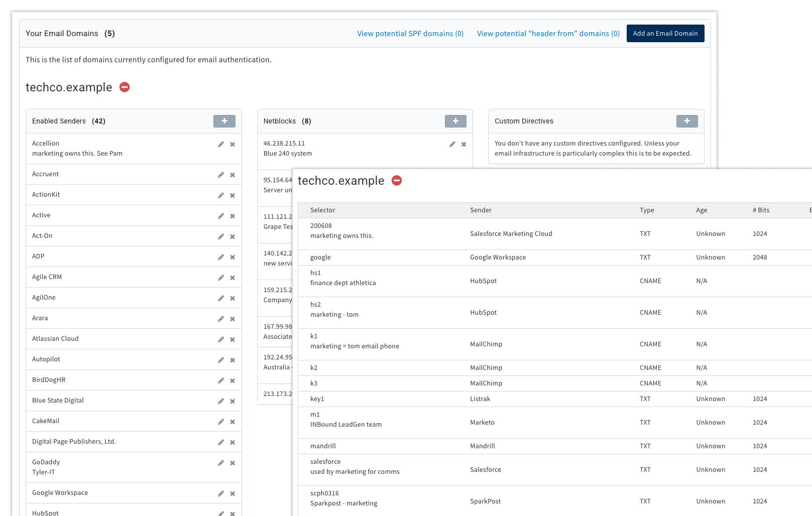Delete the ADP sender
812x516 pixels.
tap(233, 257)
